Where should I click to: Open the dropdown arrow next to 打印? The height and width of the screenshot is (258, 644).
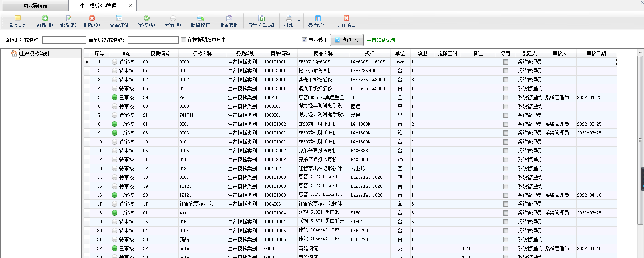coord(299,21)
